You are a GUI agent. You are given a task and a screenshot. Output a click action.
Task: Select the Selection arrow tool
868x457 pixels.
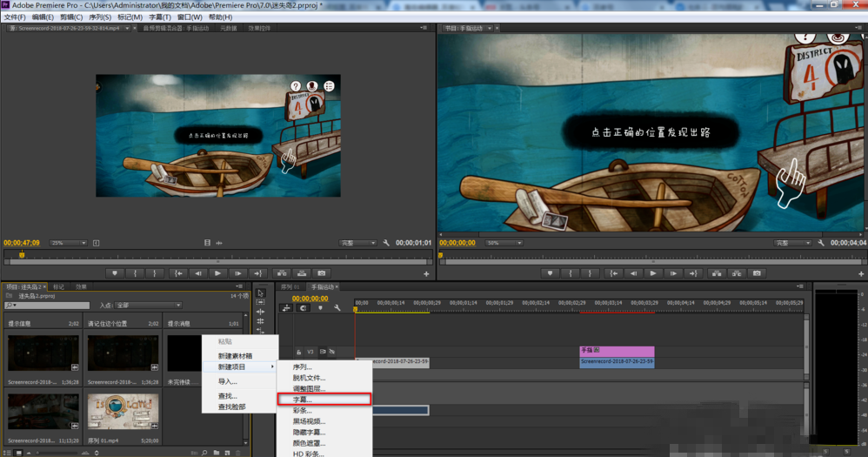coord(261,292)
